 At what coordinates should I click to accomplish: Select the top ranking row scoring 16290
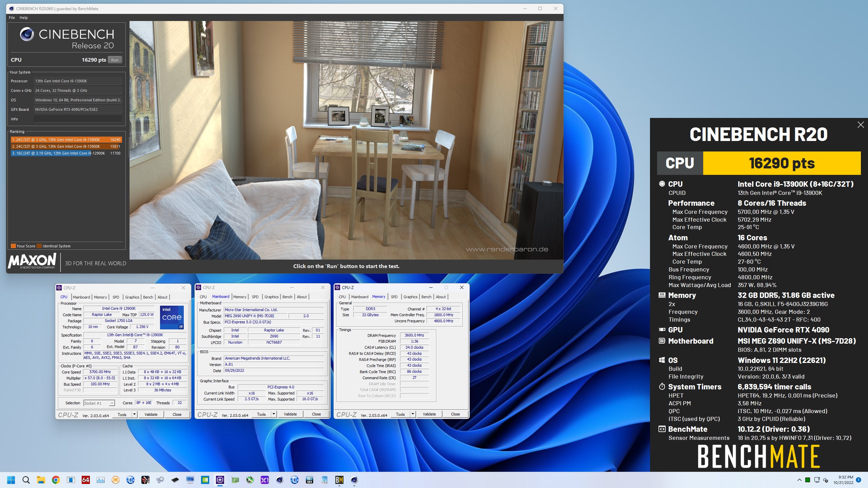coord(66,140)
